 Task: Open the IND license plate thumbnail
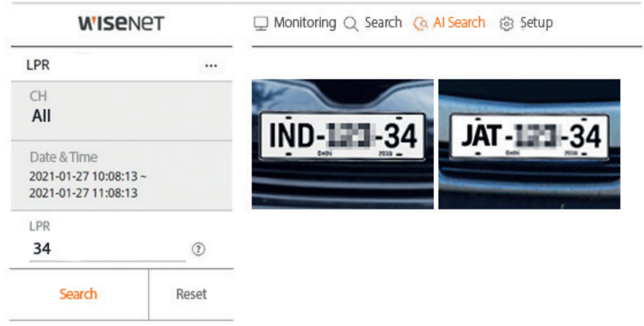point(343,144)
